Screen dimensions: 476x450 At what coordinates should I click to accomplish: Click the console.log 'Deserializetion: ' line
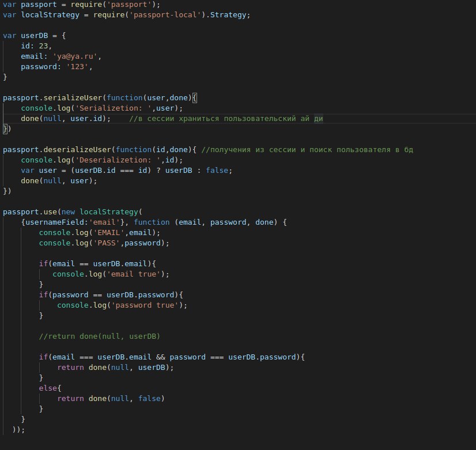click(x=101, y=160)
